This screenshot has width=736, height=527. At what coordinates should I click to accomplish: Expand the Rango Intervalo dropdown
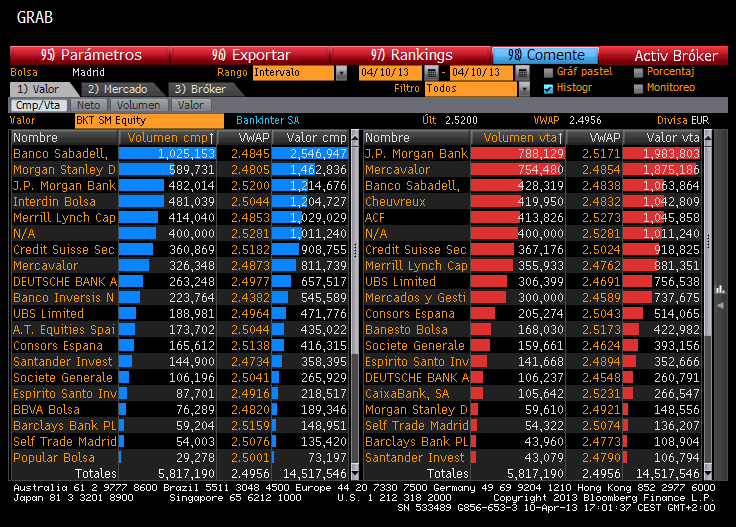point(342,73)
